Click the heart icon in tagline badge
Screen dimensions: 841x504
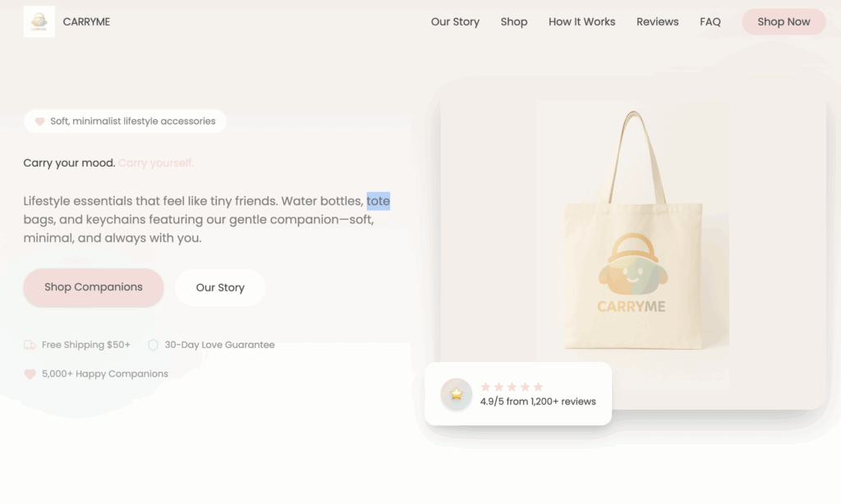tap(39, 121)
